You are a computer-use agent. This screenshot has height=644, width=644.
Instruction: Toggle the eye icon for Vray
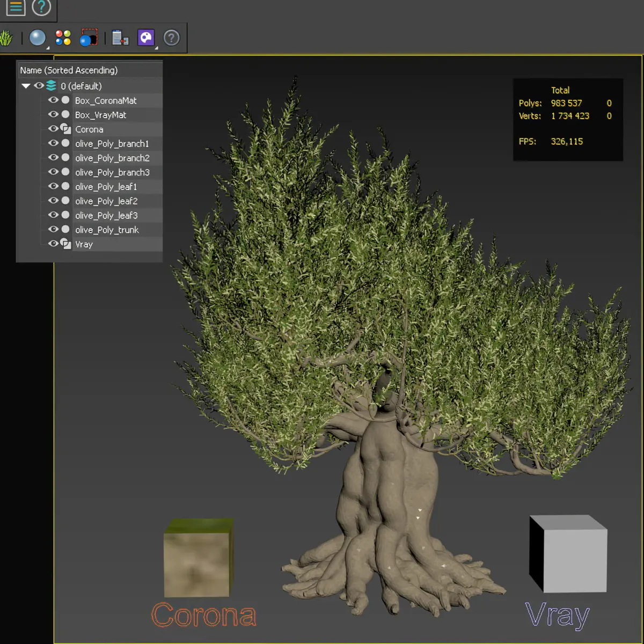click(53, 244)
